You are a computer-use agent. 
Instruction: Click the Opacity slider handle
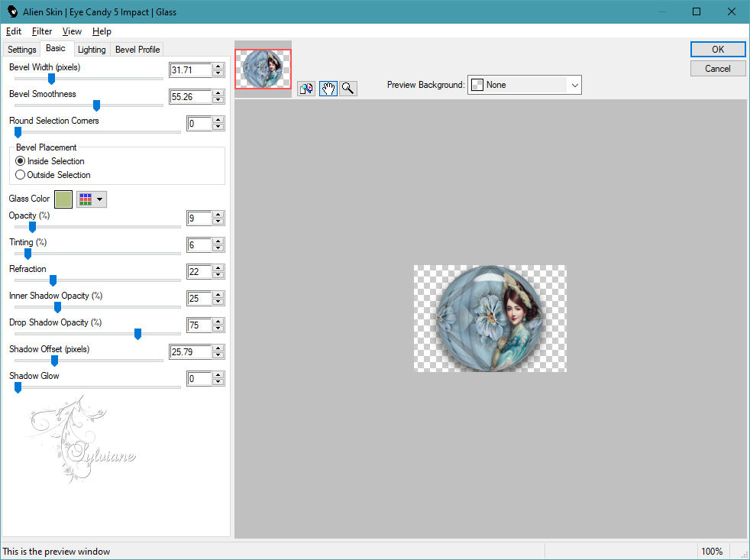pos(32,227)
